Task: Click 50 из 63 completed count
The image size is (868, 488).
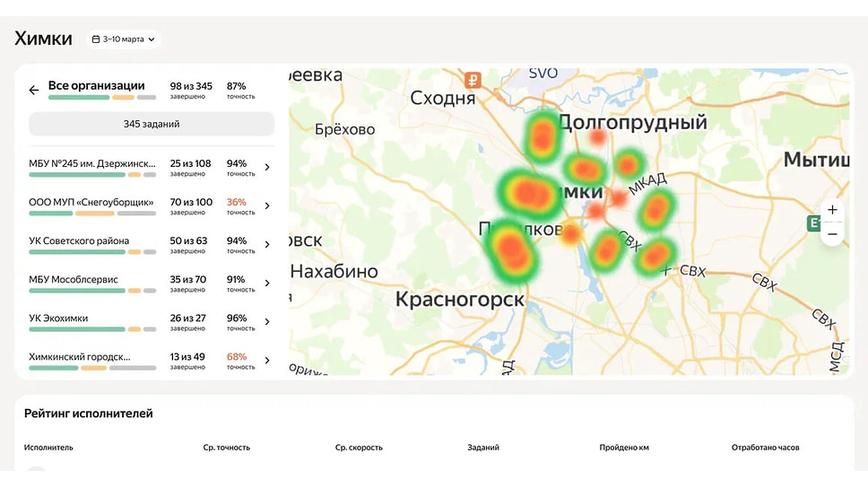Action: coord(188,241)
